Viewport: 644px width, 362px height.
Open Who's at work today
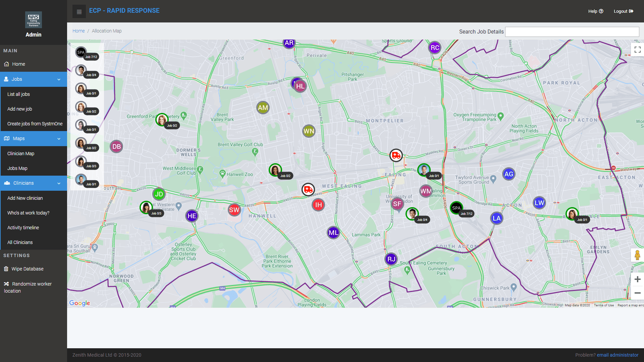28,213
